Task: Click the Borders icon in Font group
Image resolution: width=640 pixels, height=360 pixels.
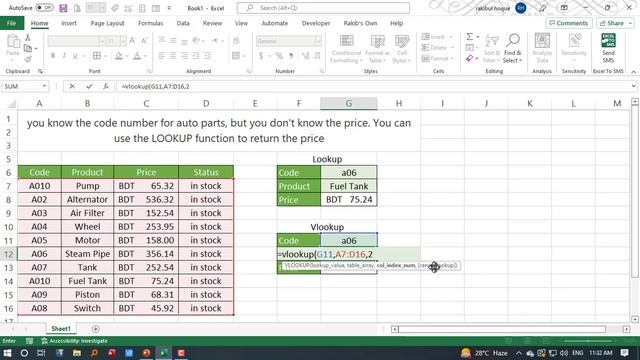Action: click(x=97, y=56)
